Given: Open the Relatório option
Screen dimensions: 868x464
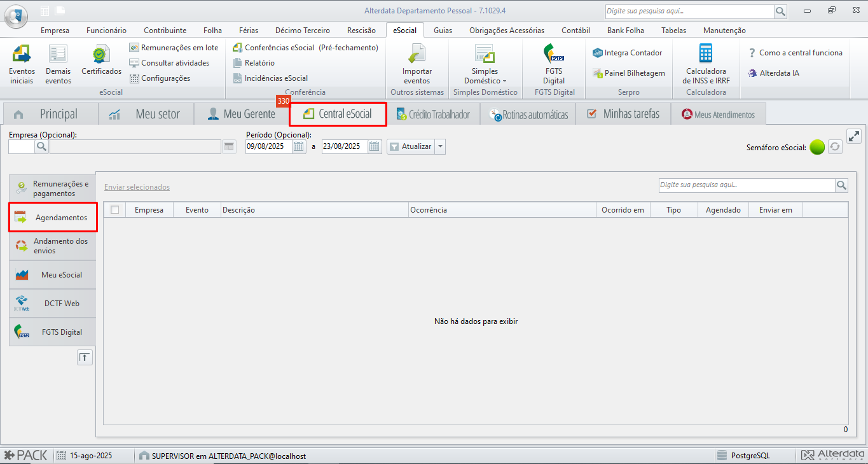Looking at the screenshot, I should [254, 63].
